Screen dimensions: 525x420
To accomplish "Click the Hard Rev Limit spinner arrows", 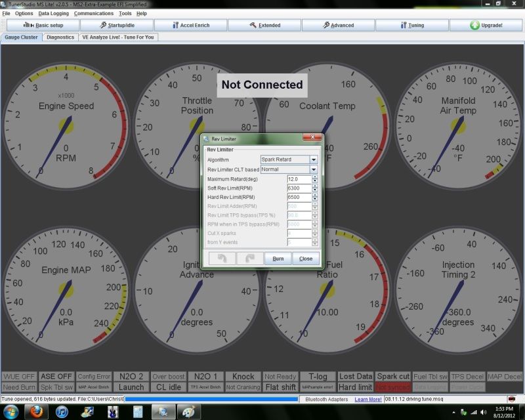I will click(315, 198).
